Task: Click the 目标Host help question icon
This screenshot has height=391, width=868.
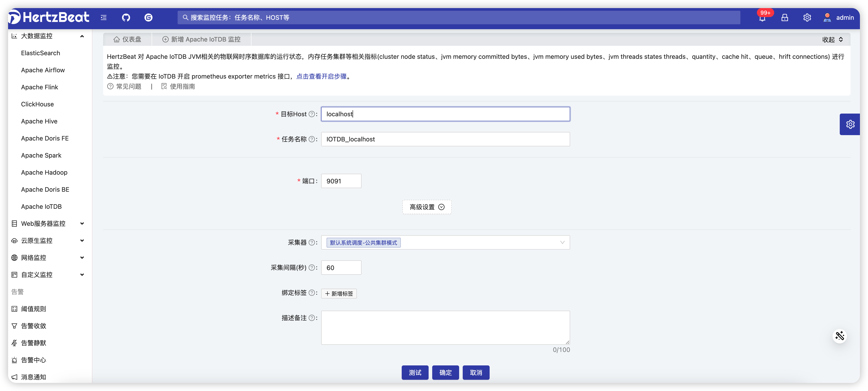Action: pos(312,114)
